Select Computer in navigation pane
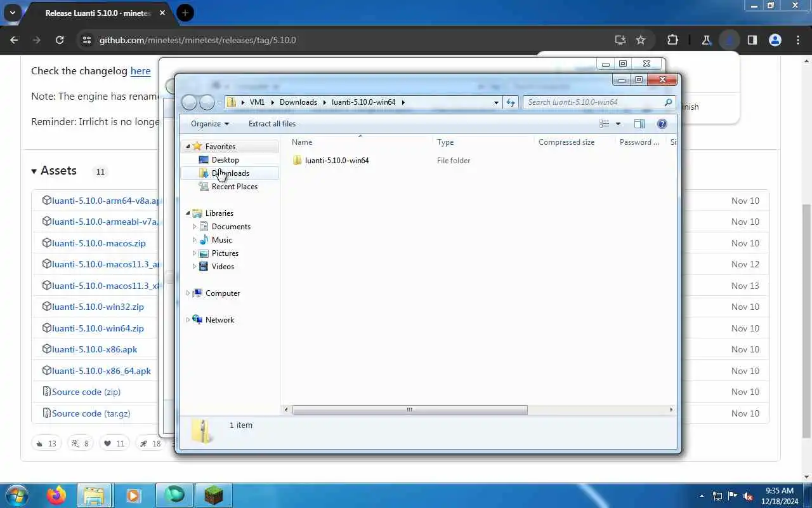Image resolution: width=812 pixels, height=508 pixels. [x=223, y=293]
